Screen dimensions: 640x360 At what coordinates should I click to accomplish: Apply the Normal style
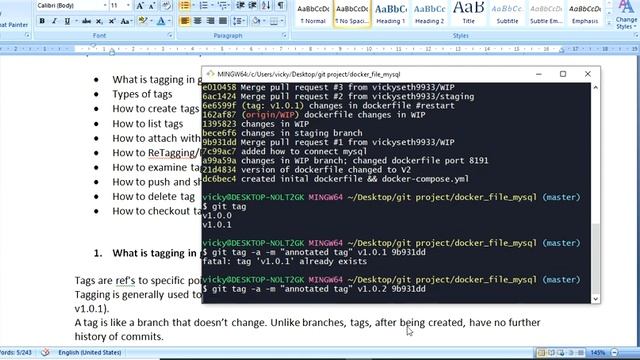pyautogui.click(x=313, y=13)
